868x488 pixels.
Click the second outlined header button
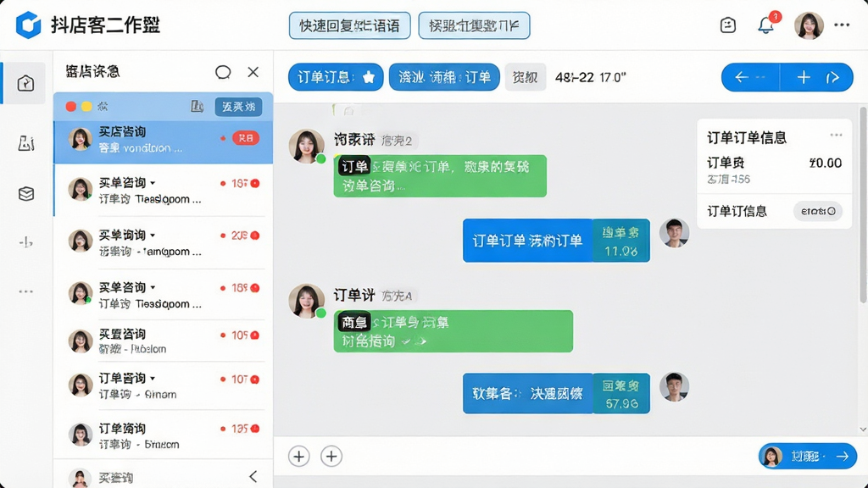[x=474, y=25]
